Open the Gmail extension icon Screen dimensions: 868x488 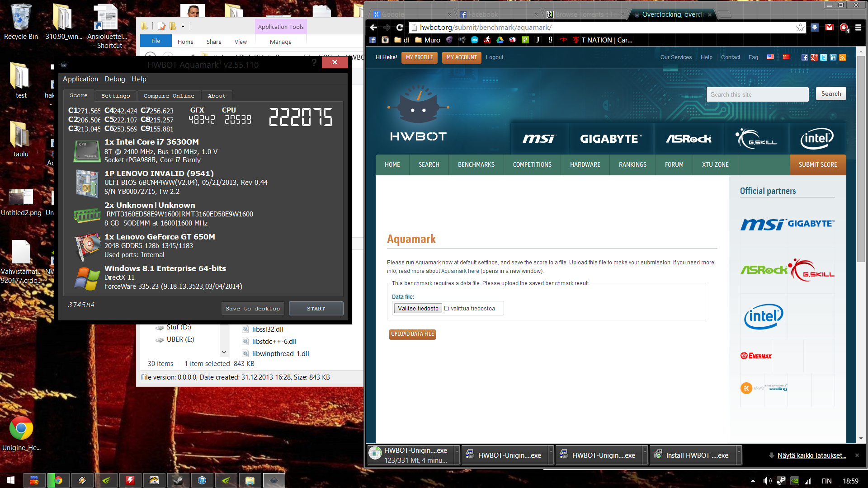[829, 28]
